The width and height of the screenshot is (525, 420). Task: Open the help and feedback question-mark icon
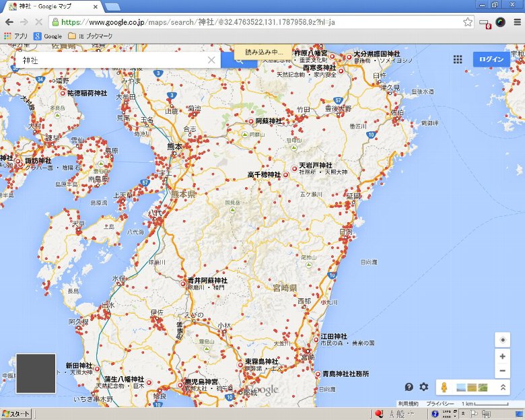409,387
